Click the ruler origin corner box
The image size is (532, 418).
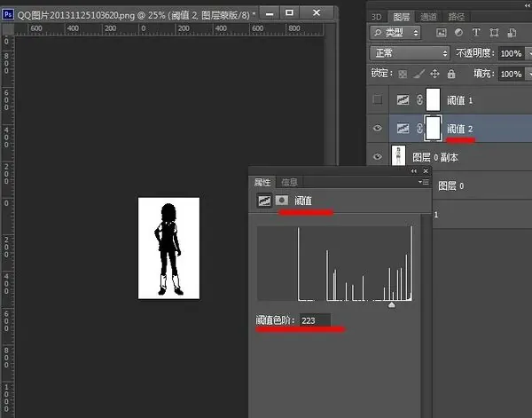pyautogui.click(x=8, y=29)
